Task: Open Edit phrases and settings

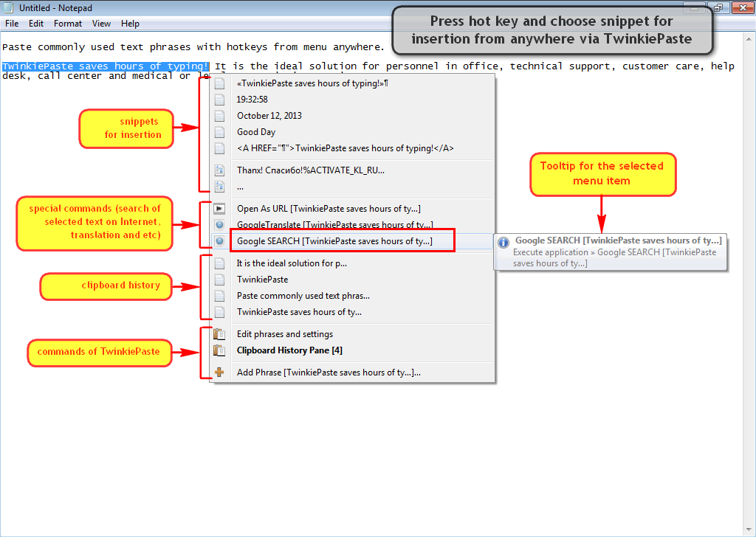Action: click(x=353, y=334)
